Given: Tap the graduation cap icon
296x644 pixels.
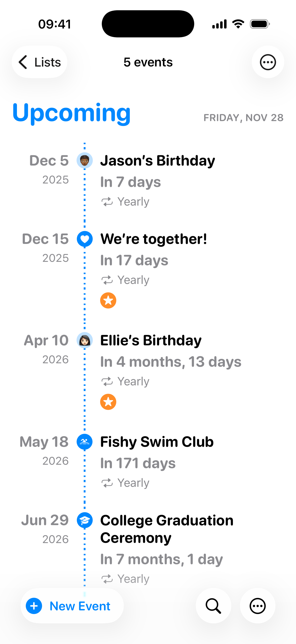Looking at the screenshot, I should [85, 520].
